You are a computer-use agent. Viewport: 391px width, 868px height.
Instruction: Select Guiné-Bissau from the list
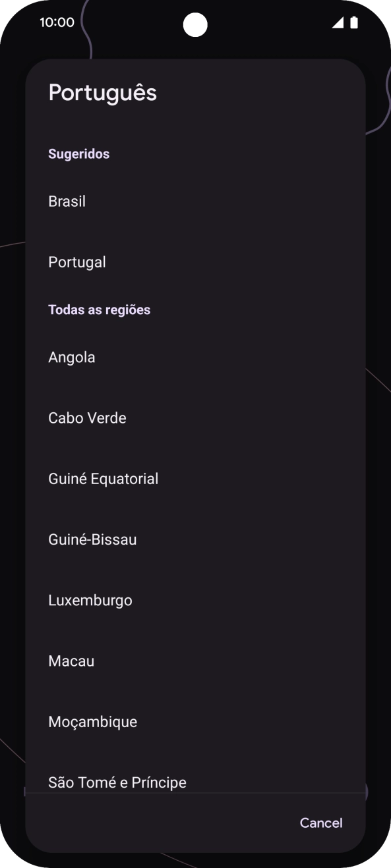pyautogui.click(x=92, y=539)
